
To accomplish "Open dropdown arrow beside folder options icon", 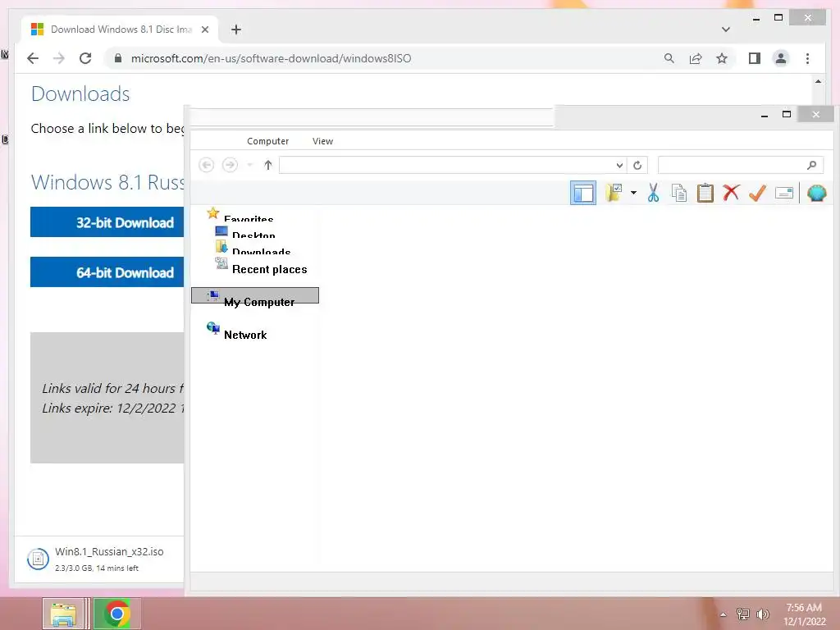I will tap(633, 193).
